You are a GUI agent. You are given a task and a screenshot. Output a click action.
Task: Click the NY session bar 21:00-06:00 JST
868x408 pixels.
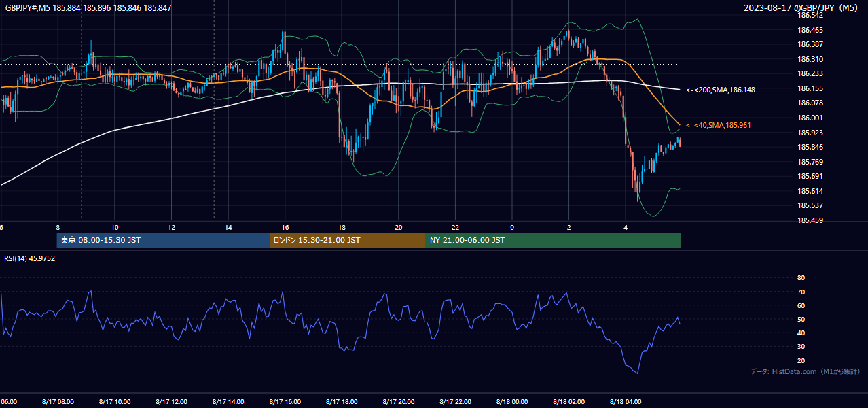[554, 240]
